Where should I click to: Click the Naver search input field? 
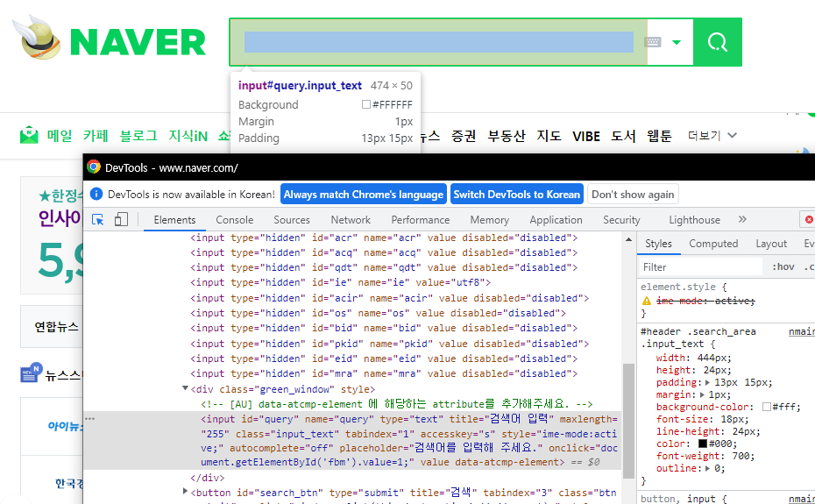pyautogui.click(x=439, y=42)
